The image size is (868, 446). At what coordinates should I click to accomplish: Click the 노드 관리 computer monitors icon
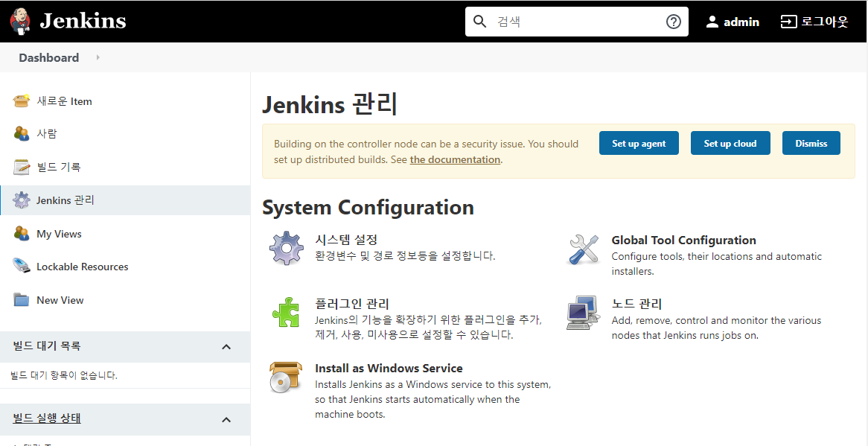point(584,312)
